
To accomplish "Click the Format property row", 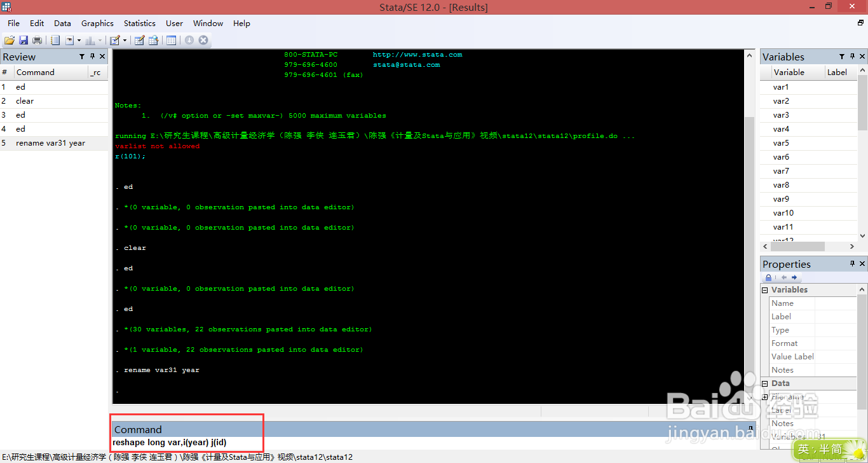I will 813,343.
